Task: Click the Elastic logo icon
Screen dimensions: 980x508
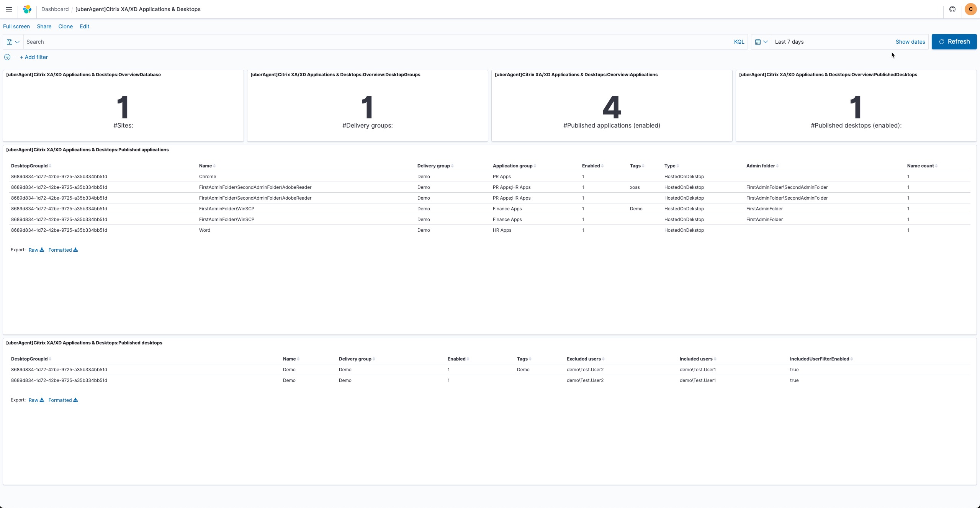Action: pos(27,9)
